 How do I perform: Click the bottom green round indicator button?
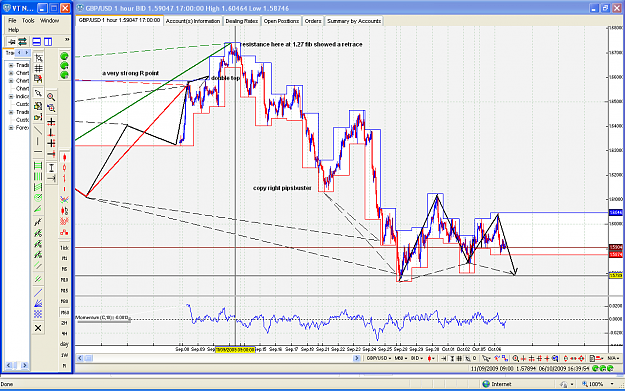point(64,75)
